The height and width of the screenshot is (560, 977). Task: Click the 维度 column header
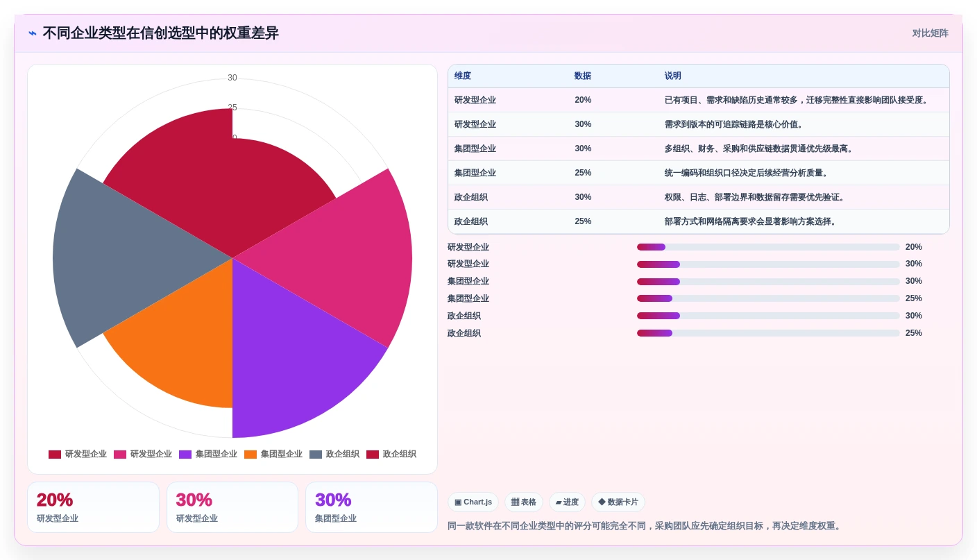(463, 76)
